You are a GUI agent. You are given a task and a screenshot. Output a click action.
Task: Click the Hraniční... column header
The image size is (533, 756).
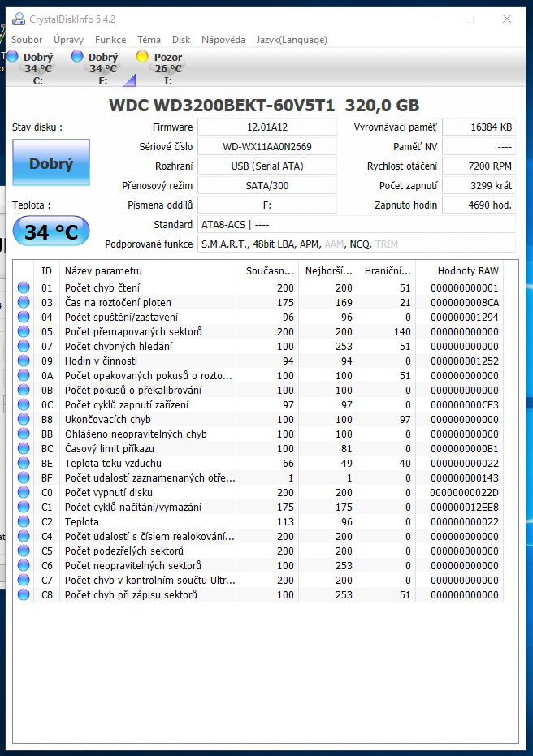[x=387, y=271]
